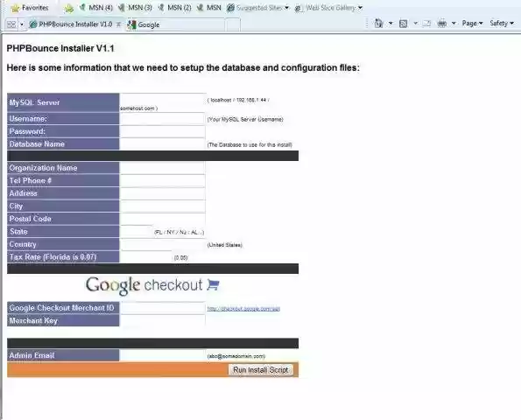This screenshot has width=521, height=420.
Task: Expand the Feeds dropdown arrow
Action: pyautogui.click(x=415, y=24)
